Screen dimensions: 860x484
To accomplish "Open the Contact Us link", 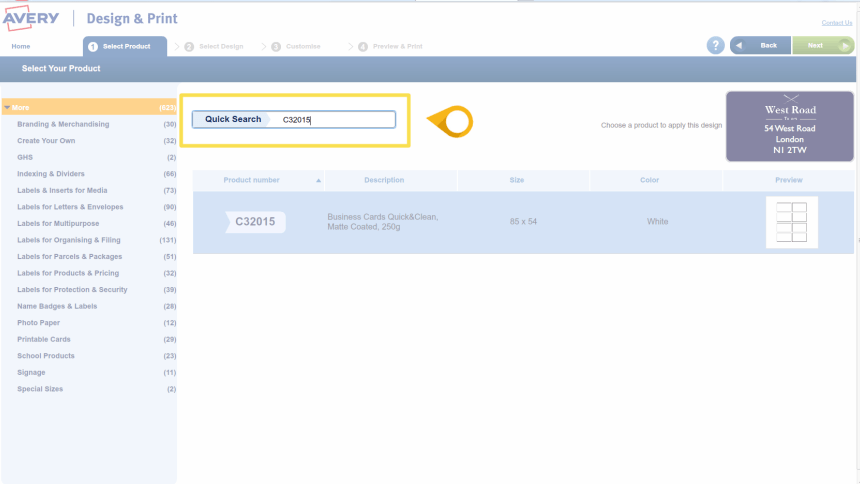I will (x=836, y=23).
